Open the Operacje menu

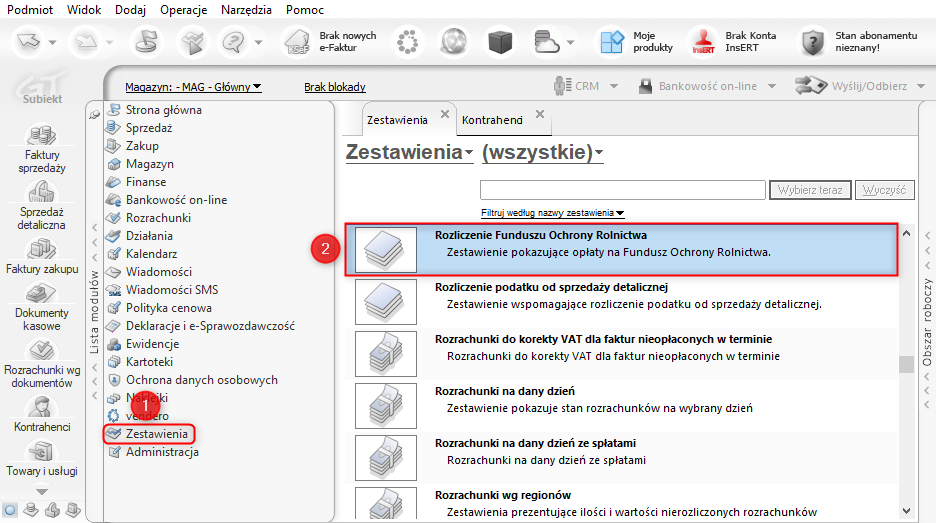(184, 10)
